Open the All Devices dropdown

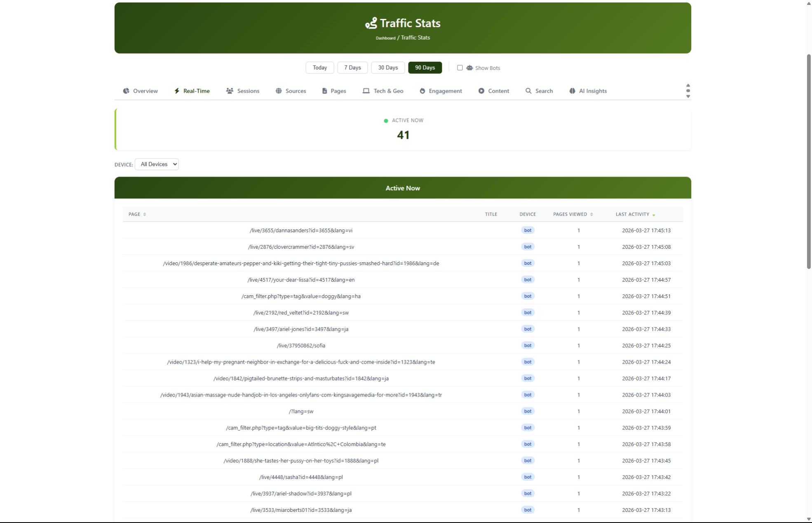[x=157, y=164]
